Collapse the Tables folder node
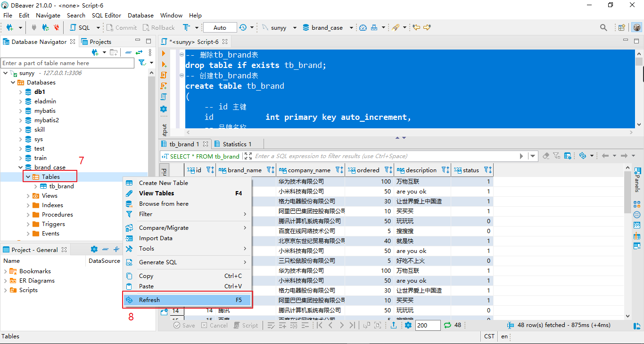The width and height of the screenshot is (644, 344). 28,177
